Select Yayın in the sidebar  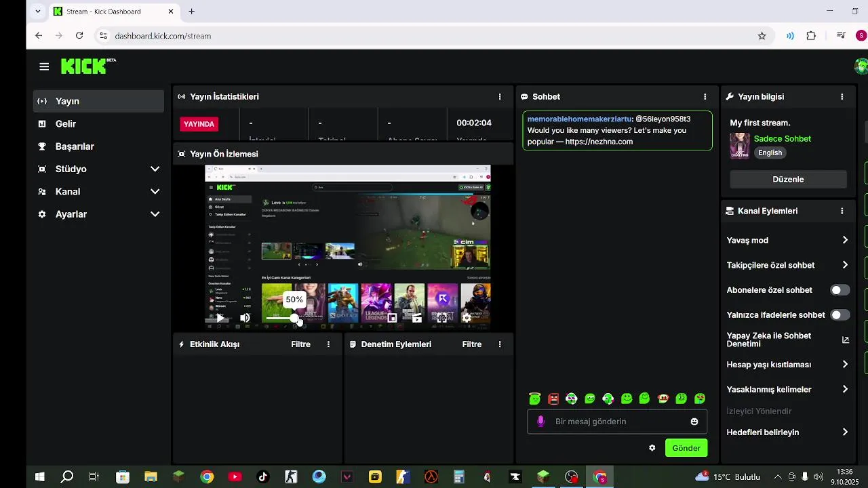pos(98,101)
